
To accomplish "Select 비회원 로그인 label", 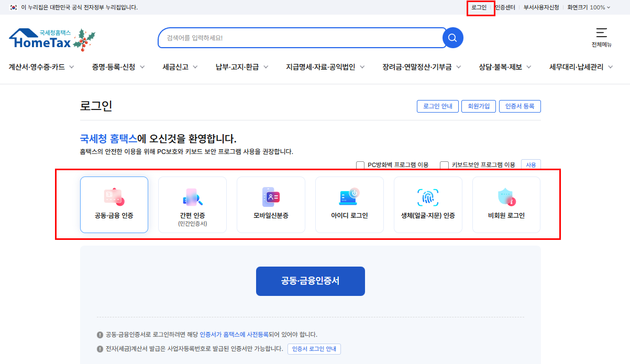I will (506, 215).
